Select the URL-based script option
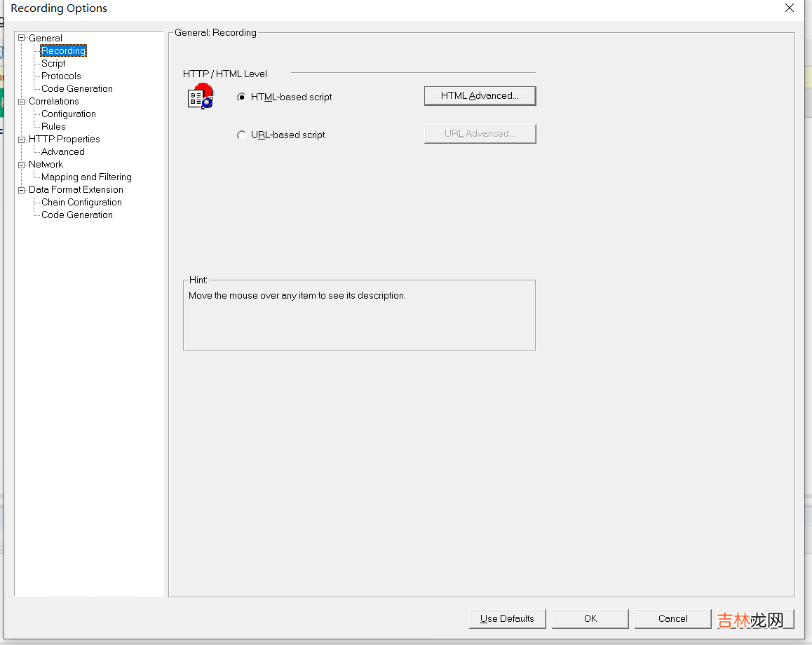 pyautogui.click(x=241, y=135)
